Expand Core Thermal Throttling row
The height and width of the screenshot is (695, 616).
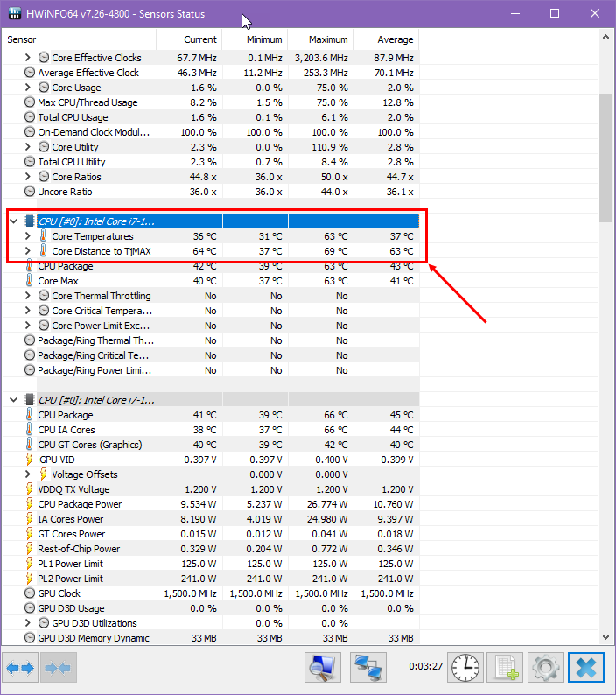27,296
